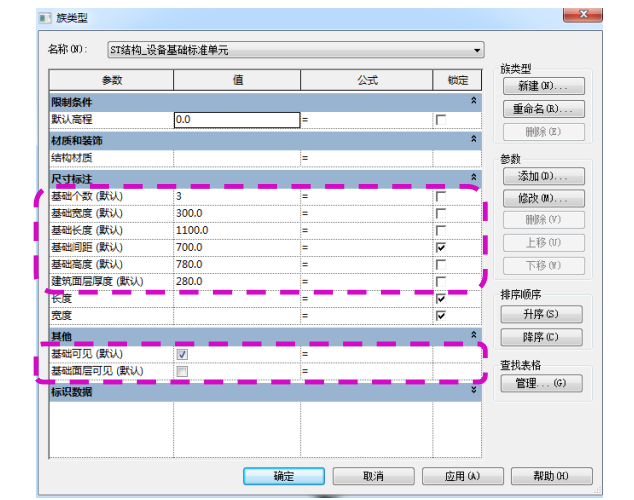
Task: Click the 默认高程 value field
Action: (x=236, y=120)
